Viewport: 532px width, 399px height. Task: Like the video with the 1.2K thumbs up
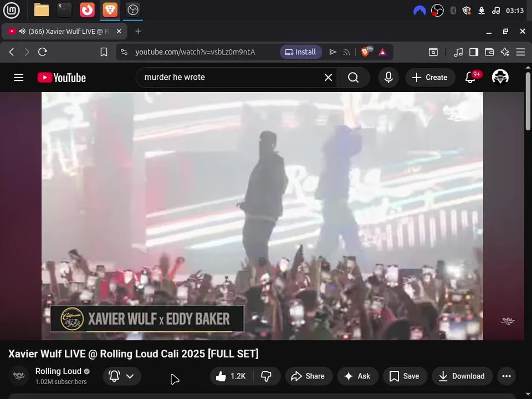pyautogui.click(x=232, y=376)
